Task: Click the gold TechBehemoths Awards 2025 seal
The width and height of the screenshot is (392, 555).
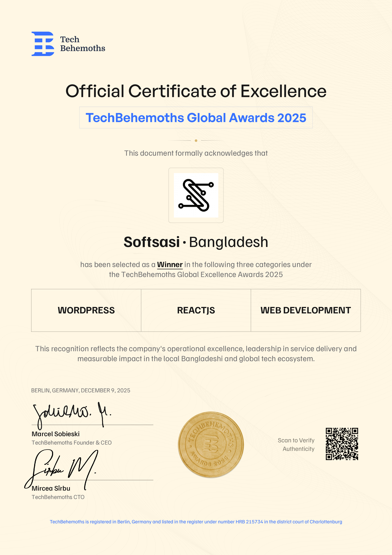Action: pos(211,445)
